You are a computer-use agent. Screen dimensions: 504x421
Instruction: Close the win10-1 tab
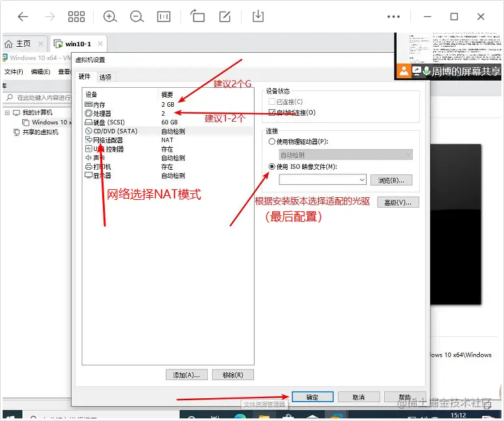[100, 44]
